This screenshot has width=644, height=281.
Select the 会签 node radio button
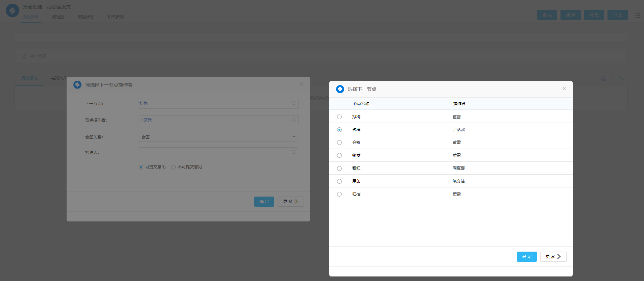[339, 143]
